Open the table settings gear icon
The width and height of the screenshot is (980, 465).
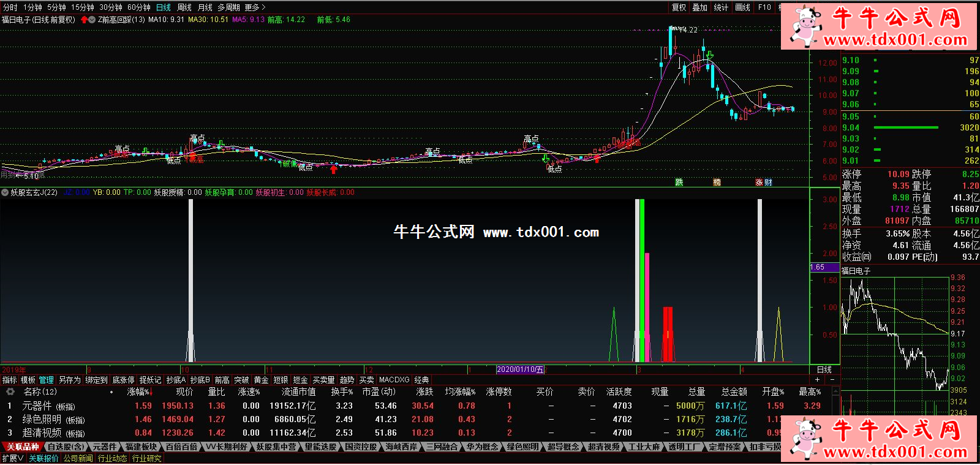pyautogui.click(x=10, y=391)
